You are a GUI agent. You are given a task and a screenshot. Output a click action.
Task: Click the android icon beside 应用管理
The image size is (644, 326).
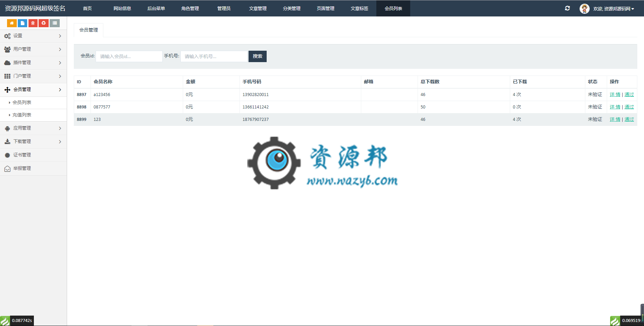[7, 128]
